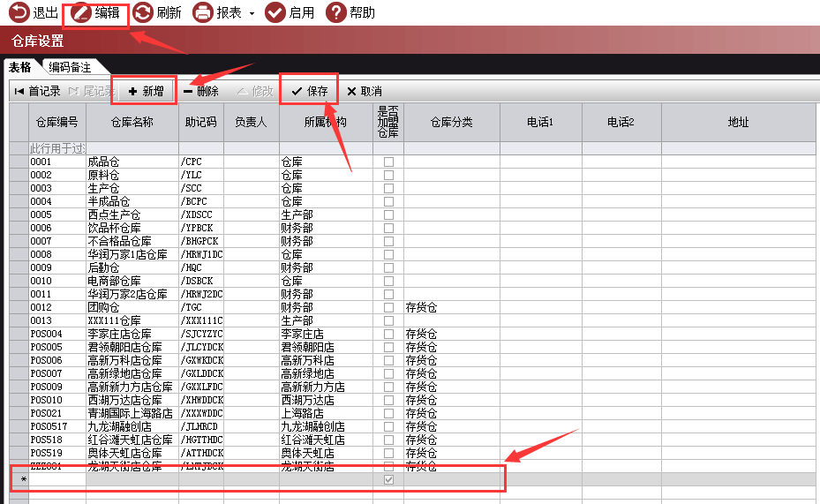Select the 后勤仓 name cell
This screenshot has width=820, height=504.
click(x=132, y=267)
